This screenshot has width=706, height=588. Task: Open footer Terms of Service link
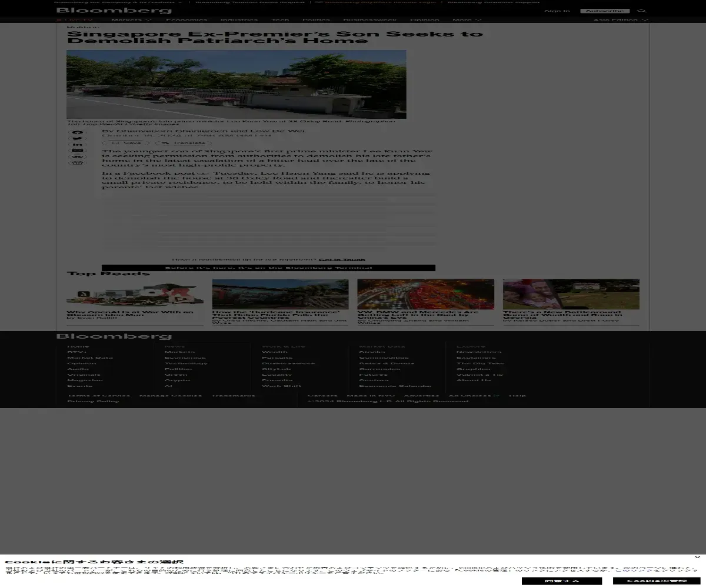pos(99,396)
